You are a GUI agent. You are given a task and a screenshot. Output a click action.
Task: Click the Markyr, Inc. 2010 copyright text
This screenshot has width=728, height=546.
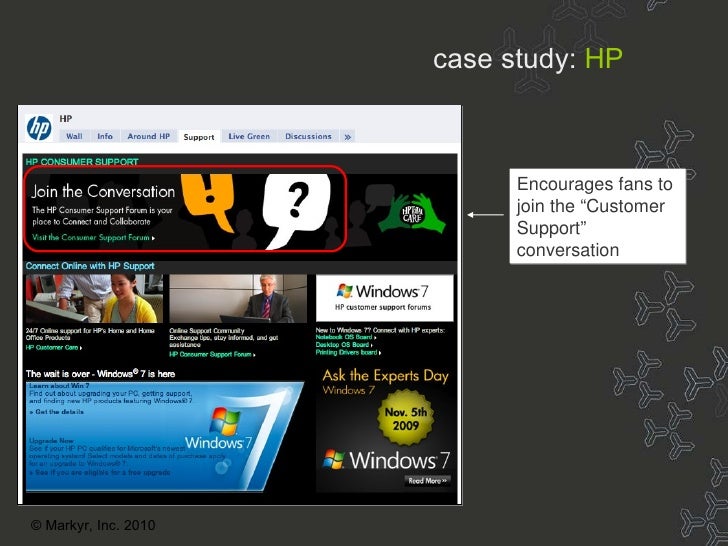[x=93, y=525]
